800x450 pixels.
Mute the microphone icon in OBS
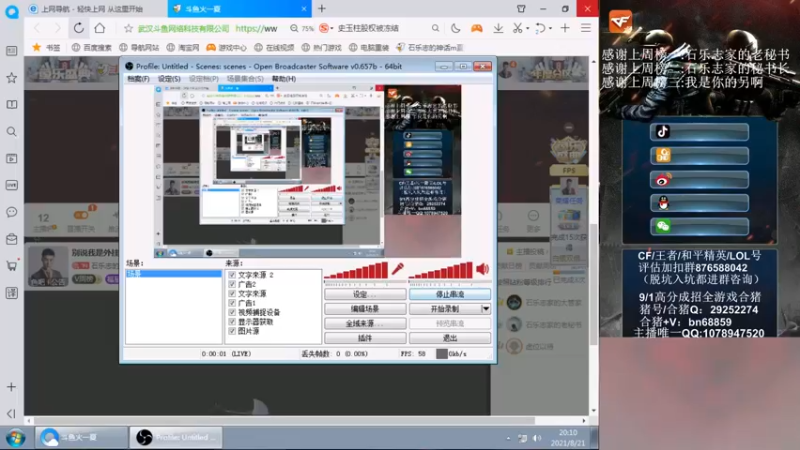398,269
